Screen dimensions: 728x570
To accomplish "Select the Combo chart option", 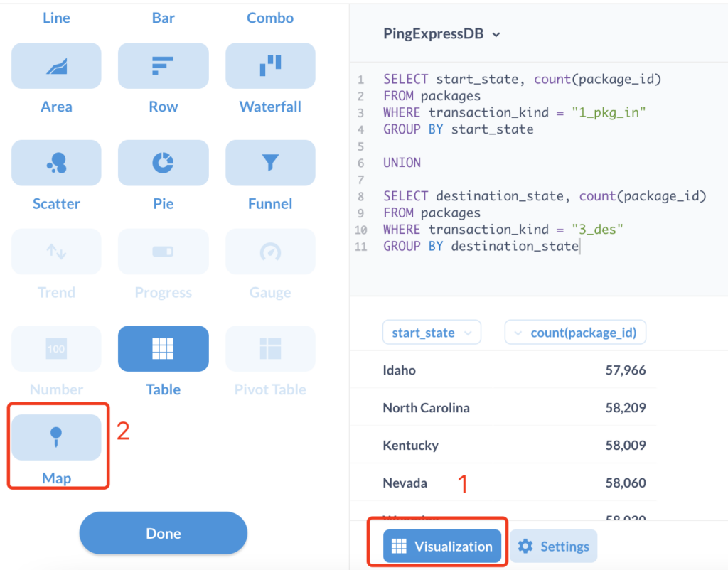I will pyautogui.click(x=270, y=18).
